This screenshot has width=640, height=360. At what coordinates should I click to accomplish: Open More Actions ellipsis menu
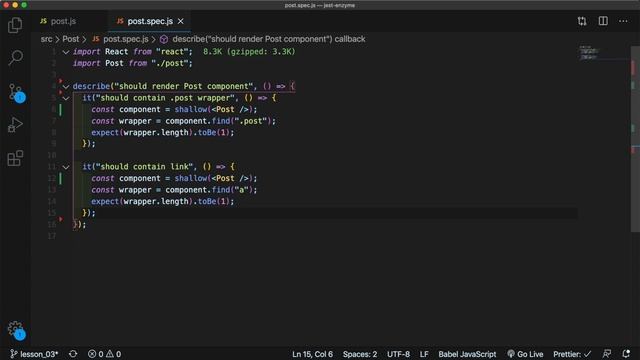(623, 21)
